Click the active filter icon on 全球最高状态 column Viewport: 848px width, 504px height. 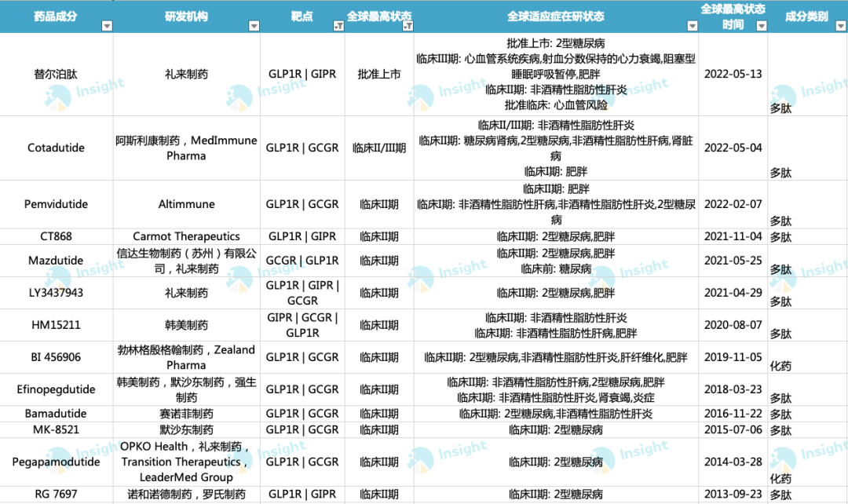click(x=408, y=26)
